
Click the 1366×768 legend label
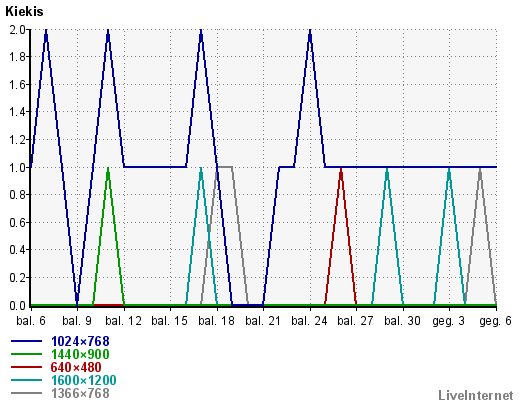[80, 393]
